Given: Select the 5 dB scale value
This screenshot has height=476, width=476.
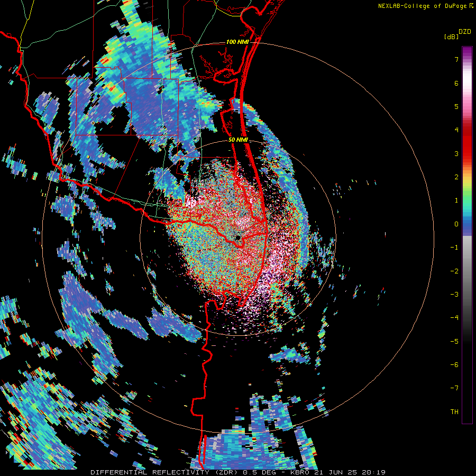Looking at the screenshot, I should (456, 107).
